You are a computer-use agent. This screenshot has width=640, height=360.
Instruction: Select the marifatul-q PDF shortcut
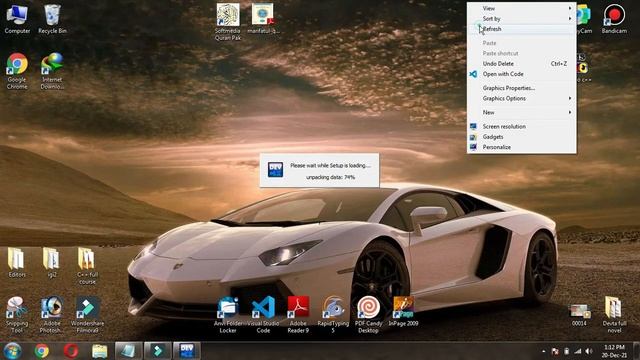[263, 19]
